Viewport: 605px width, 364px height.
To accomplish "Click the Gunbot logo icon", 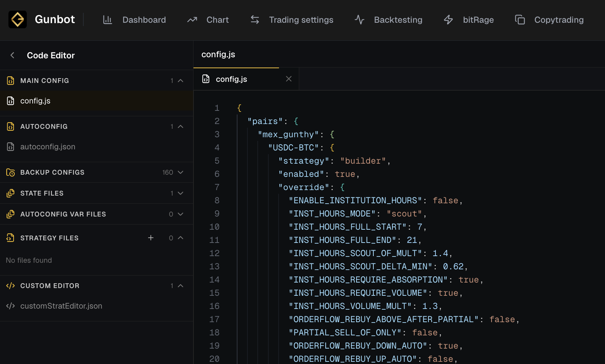I will click(x=18, y=19).
